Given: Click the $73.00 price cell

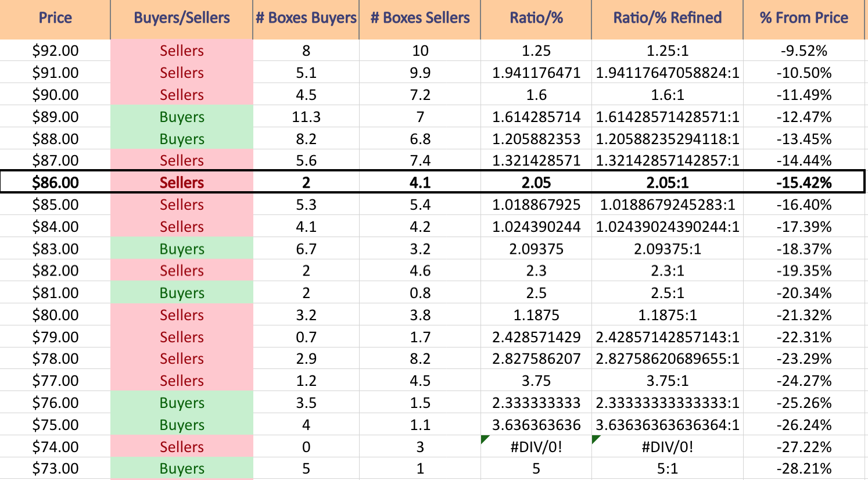Looking at the screenshot, I should pyautogui.click(x=55, y=468).
